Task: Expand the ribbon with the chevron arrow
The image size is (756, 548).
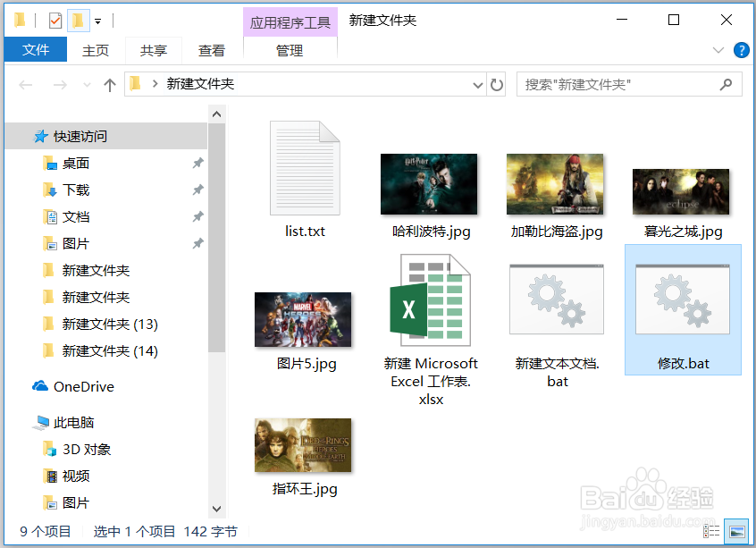Action: (x=718, y=50)
